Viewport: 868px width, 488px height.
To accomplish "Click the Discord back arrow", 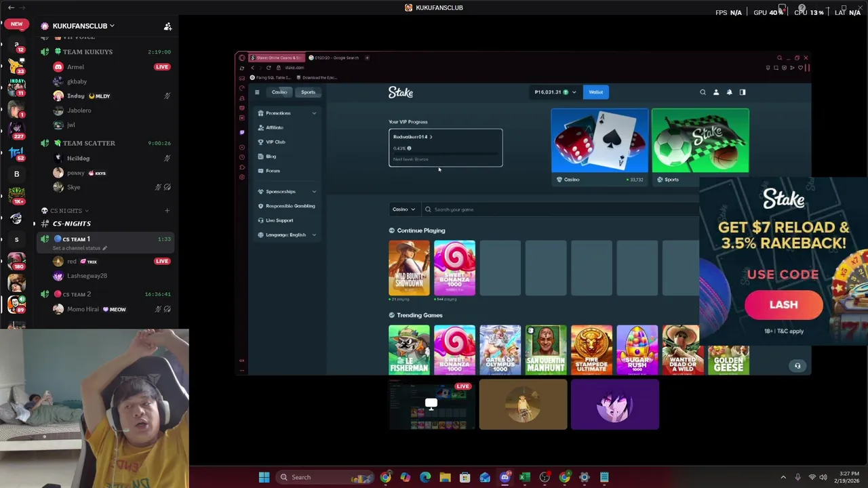I will (11, 7).
